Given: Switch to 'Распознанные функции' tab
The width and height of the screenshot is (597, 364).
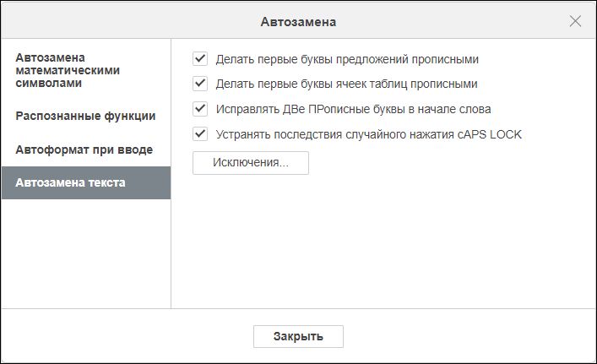Looking at the screenshot, I should (86, 117).
